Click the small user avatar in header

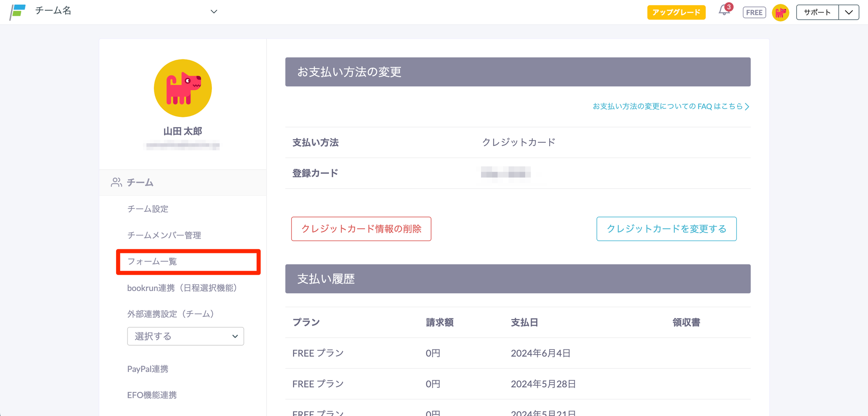[x=780, y=13]
